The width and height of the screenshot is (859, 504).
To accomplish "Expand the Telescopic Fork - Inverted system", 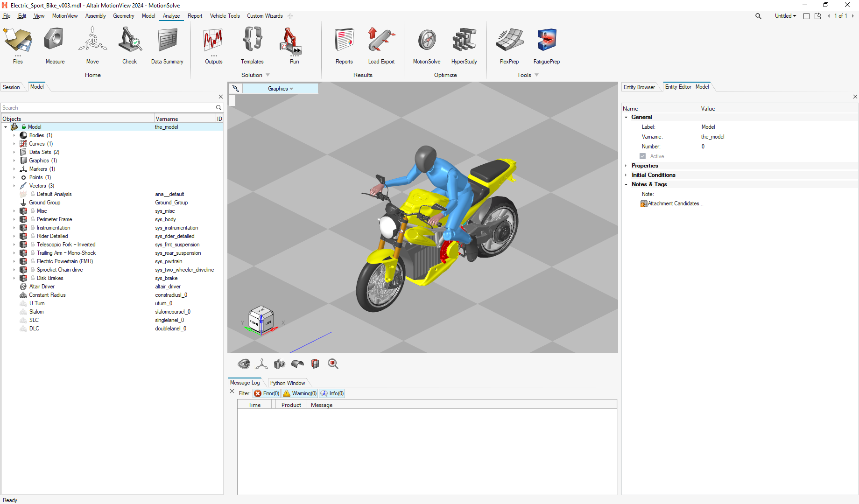I will pos(14,245).
